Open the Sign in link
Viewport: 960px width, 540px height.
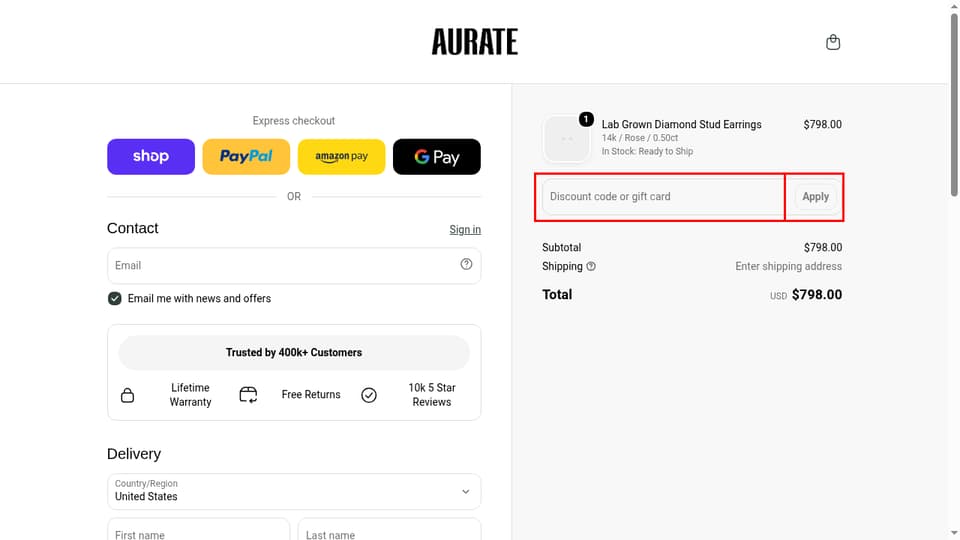pos(465,230)
